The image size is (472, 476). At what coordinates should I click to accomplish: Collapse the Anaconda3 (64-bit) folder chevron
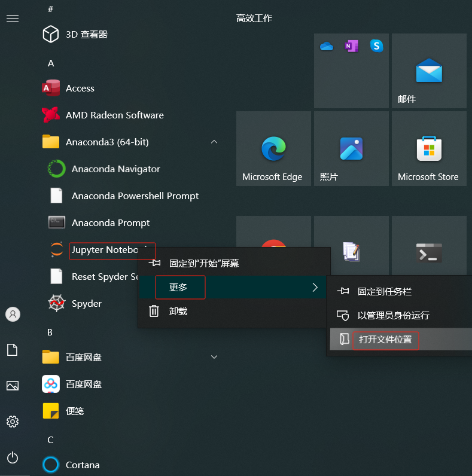(214, 142)
